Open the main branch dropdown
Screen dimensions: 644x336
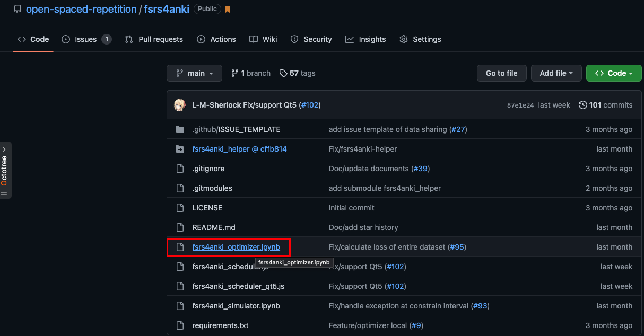point(195,73)
